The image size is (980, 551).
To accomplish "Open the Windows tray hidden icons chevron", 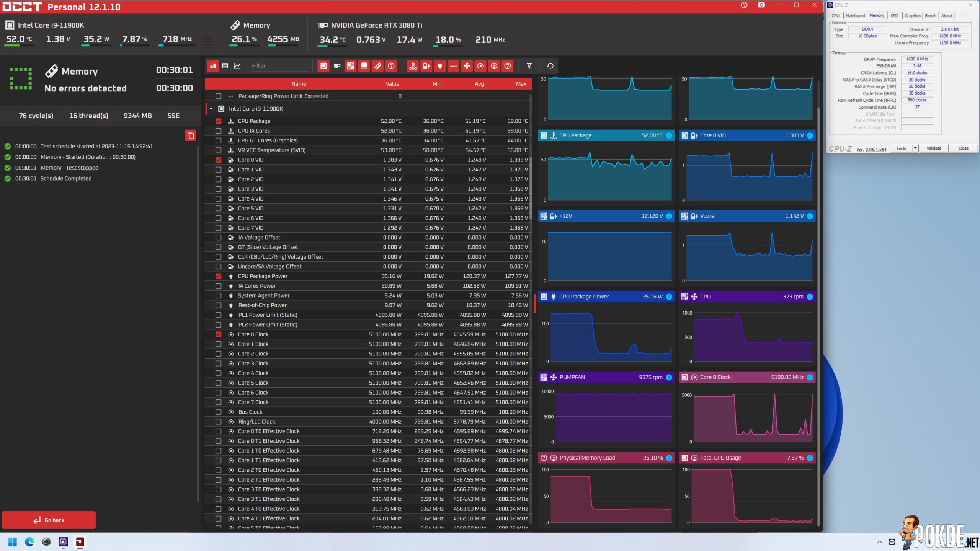I will click(x=880, y=542).
